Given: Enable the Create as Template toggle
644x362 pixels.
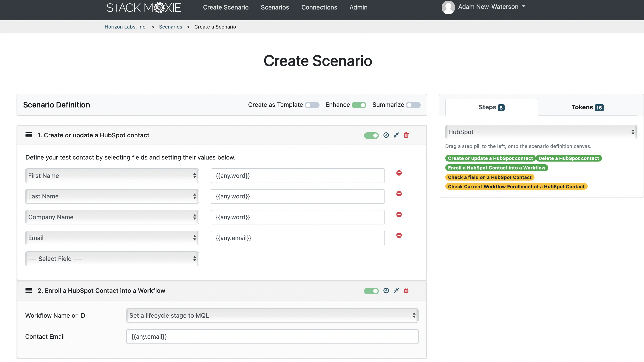Looking at the screenshot, I should click(x=312, y=105).
